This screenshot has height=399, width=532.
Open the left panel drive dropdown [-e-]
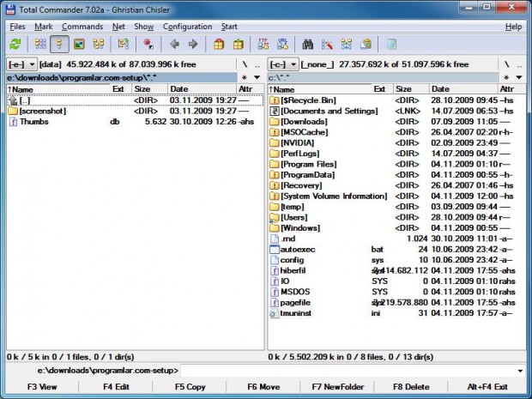click(x=21, y=64)
